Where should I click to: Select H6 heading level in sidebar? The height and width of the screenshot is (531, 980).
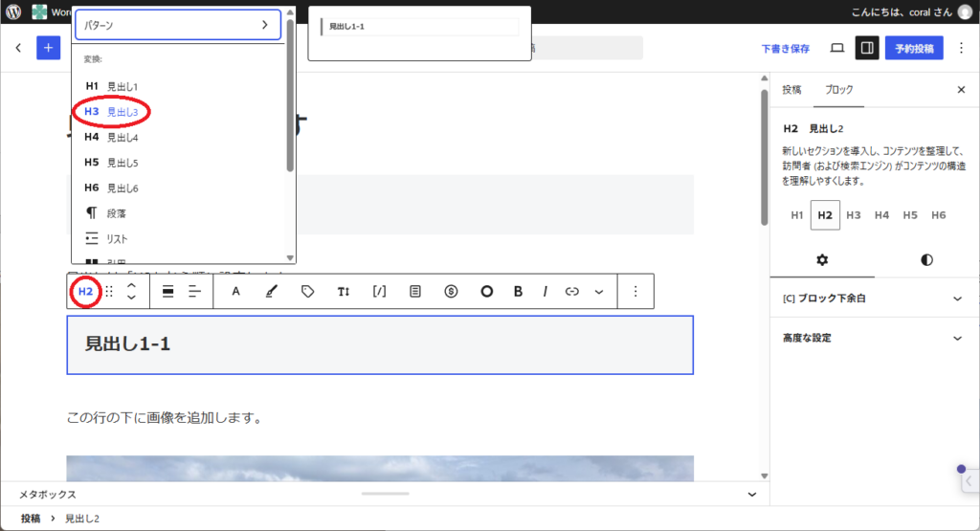point(938,215)
